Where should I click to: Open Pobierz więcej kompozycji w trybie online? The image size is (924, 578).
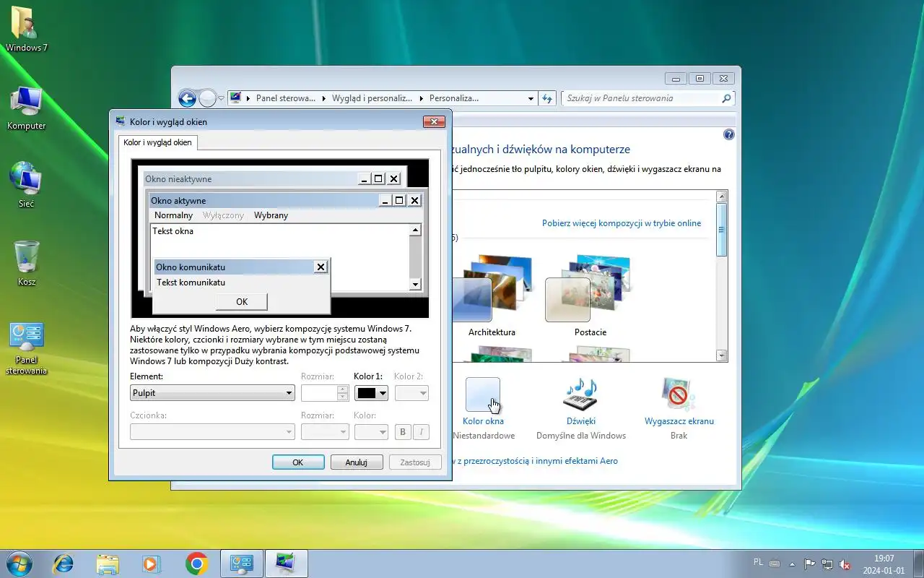[622, 223]
